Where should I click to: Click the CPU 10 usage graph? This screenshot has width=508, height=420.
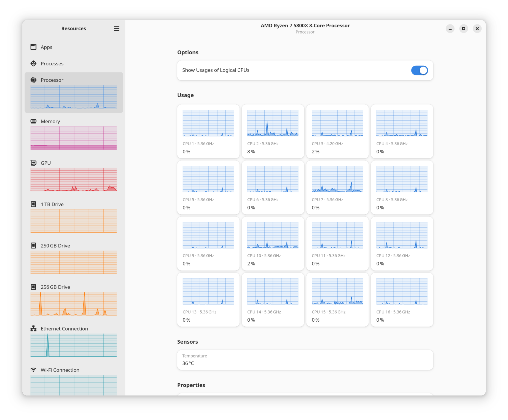click(273, 235)
